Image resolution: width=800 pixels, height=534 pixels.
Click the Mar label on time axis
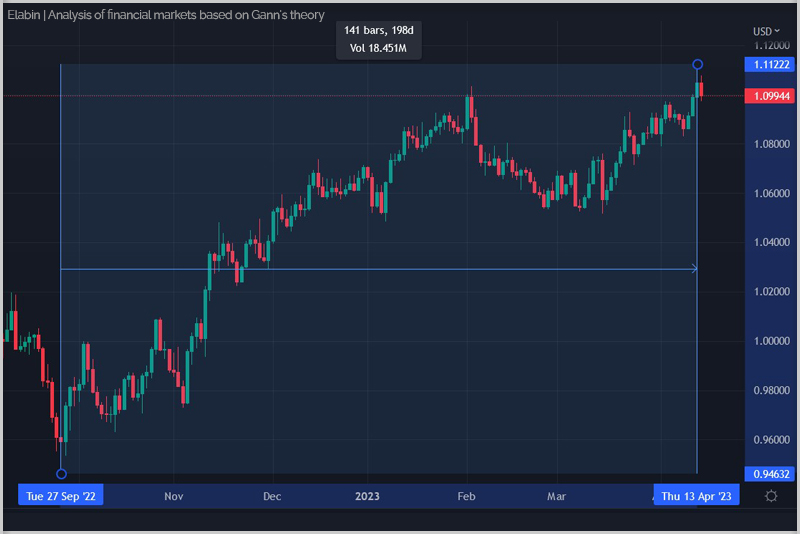click(x=556, y=496)
